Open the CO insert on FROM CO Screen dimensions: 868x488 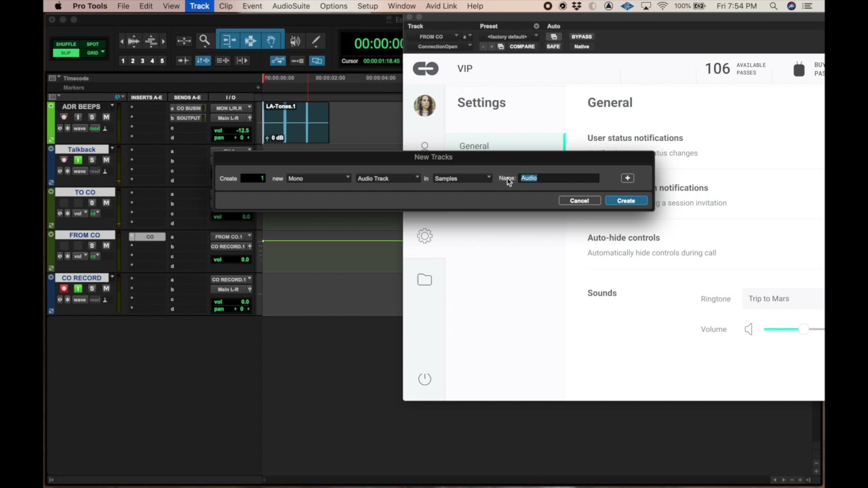[x=147, y=237]
